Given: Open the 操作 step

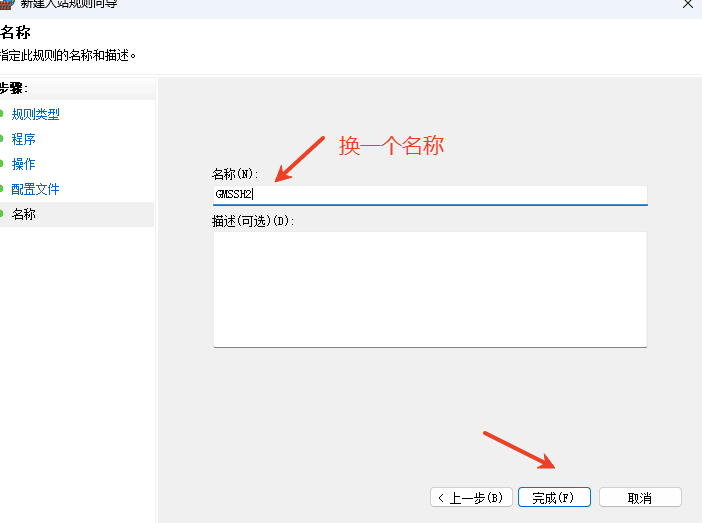Looking at the screenshot, I should (24, 164).
